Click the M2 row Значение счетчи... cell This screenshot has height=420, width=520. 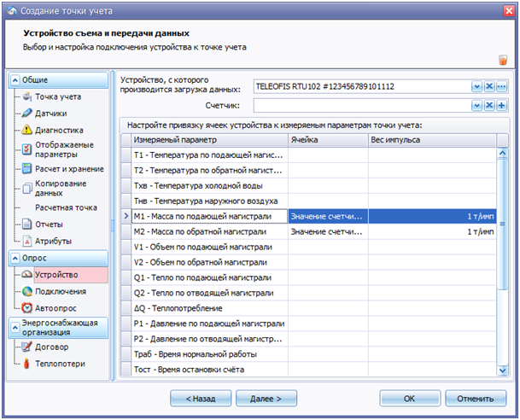(329, 231)
